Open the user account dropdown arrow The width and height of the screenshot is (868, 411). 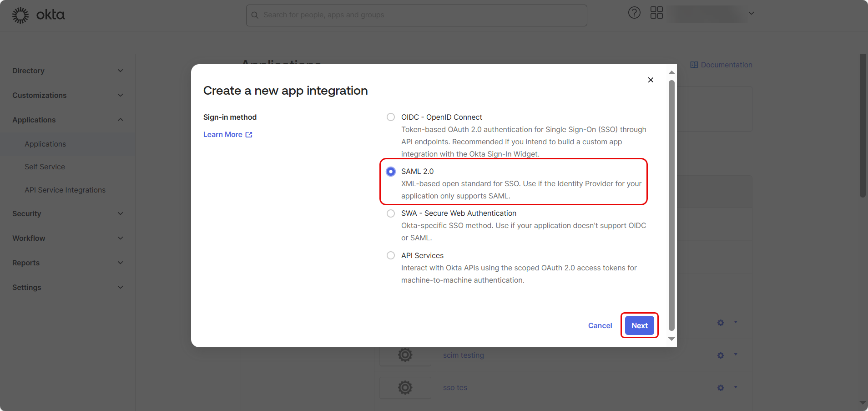pyautogui.click(x=752, y=13)
